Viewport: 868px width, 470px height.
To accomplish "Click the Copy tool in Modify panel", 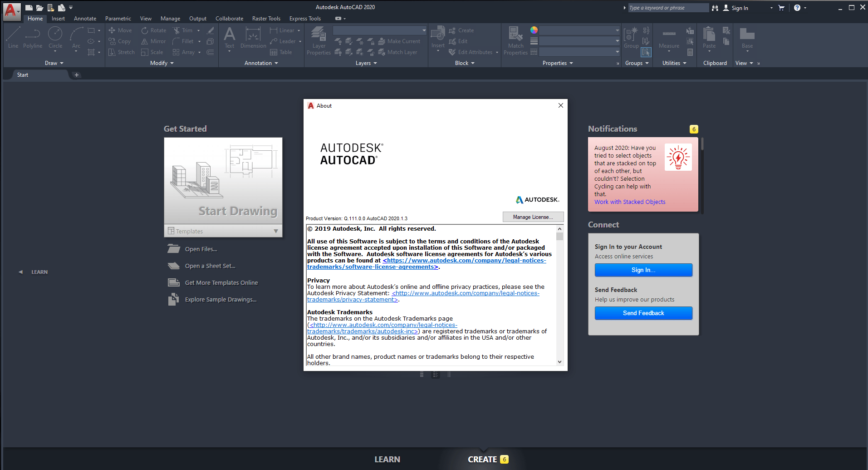I will point(120,41).
